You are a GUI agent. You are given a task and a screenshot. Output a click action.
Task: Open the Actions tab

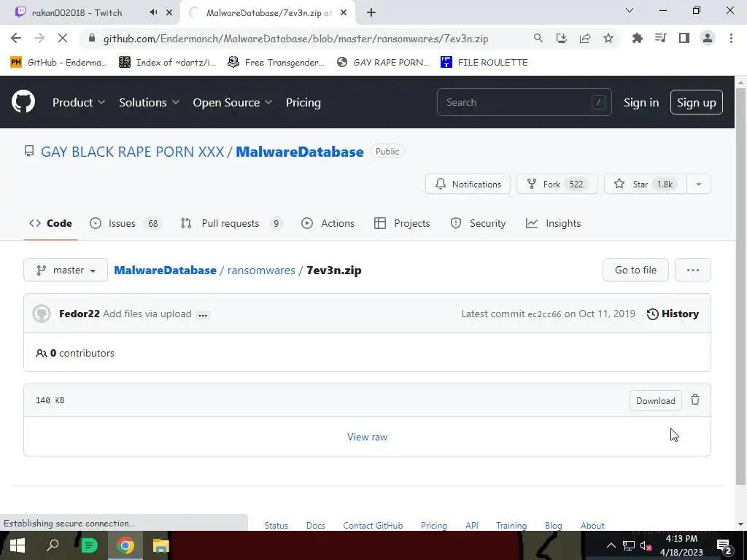pyautogui.click(x=328, y=223)
